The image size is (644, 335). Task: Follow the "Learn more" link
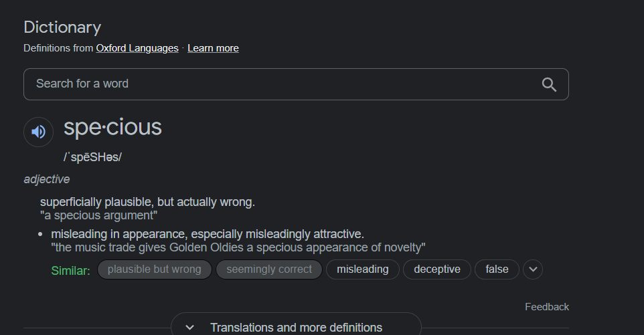213,48
